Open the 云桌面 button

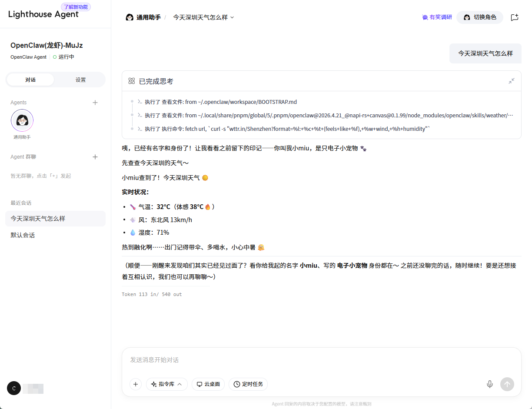point(208,384)
